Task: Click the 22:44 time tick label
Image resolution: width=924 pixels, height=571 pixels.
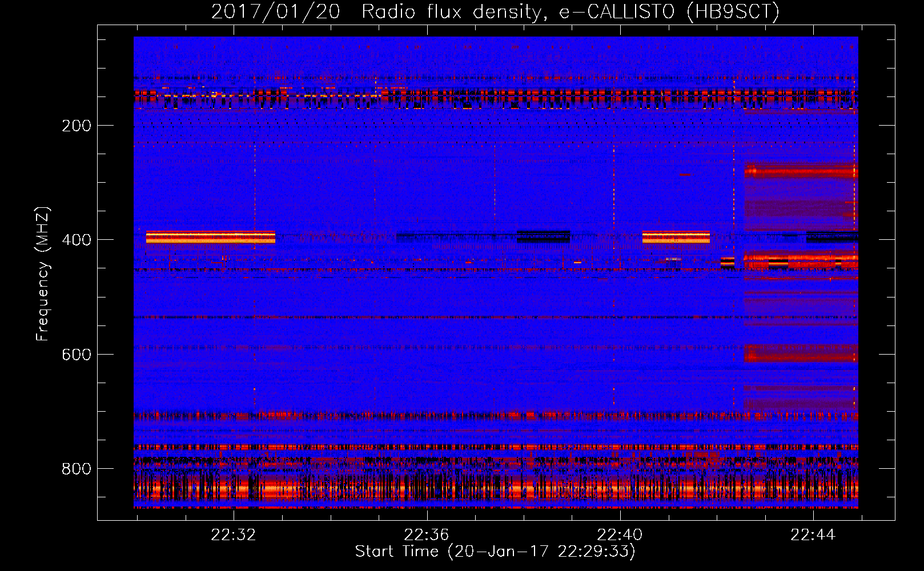Action: click(813, 535)
